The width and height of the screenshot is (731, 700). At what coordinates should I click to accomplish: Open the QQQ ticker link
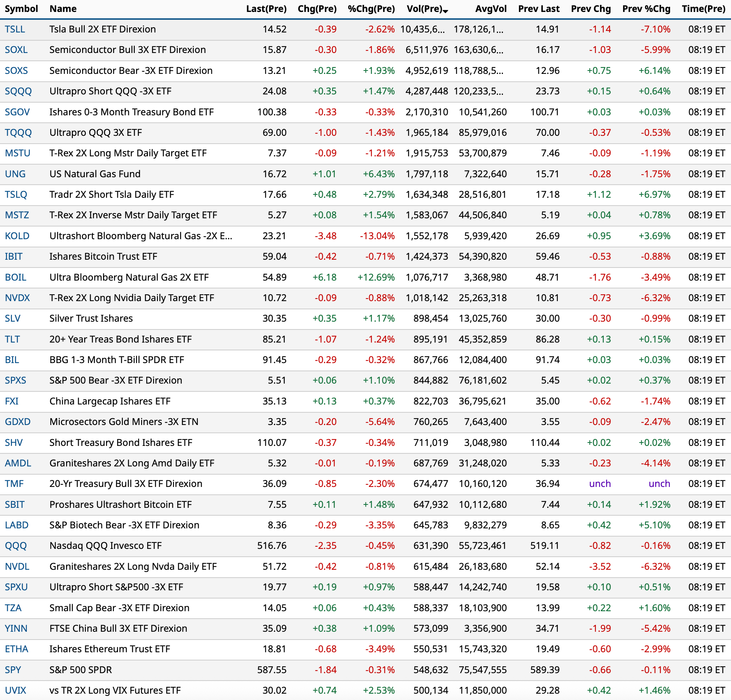[x=16, y=546]
